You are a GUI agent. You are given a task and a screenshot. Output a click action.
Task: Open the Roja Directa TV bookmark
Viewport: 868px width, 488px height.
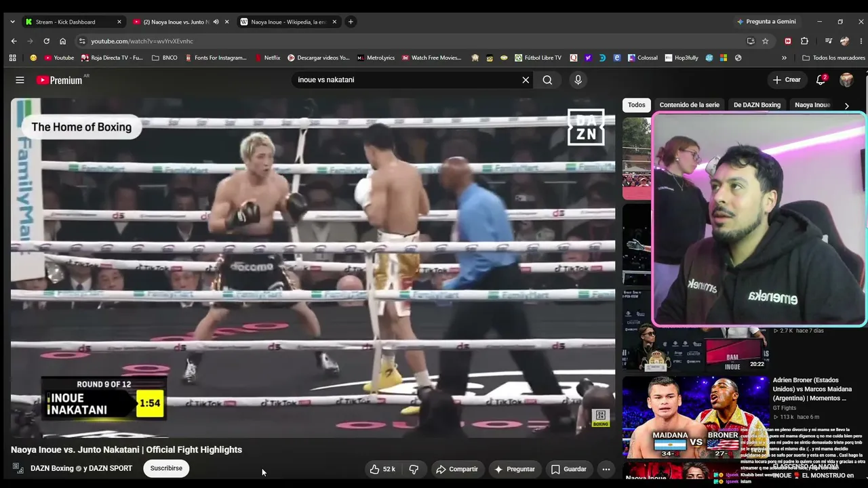pyautogui.click(x=112, y=58)
